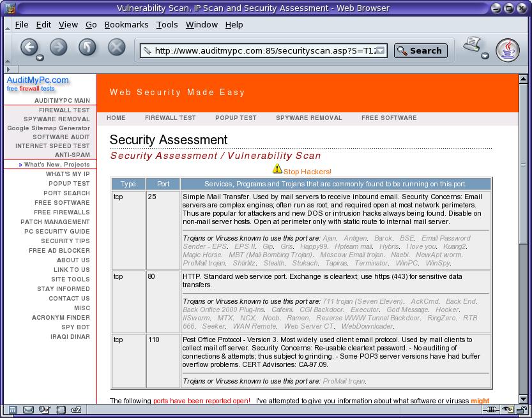532x418 pixels.
Task: Open the SPY BOT sidebar link
Action: pyautogui.click(x=75, y=327)
